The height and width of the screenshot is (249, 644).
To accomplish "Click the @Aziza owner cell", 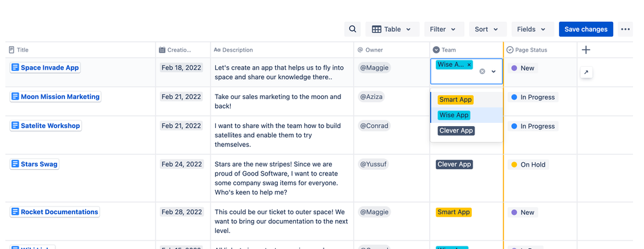I will [x=371, y=97].
